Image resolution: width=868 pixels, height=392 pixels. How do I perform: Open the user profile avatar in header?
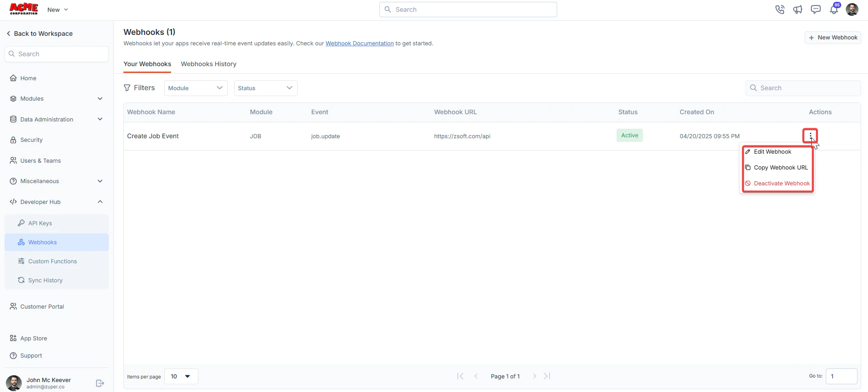click(x=852, y=10)
